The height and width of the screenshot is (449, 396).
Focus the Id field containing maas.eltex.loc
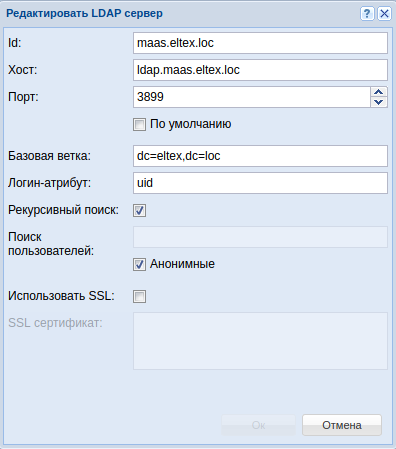[x=260, y=43]
